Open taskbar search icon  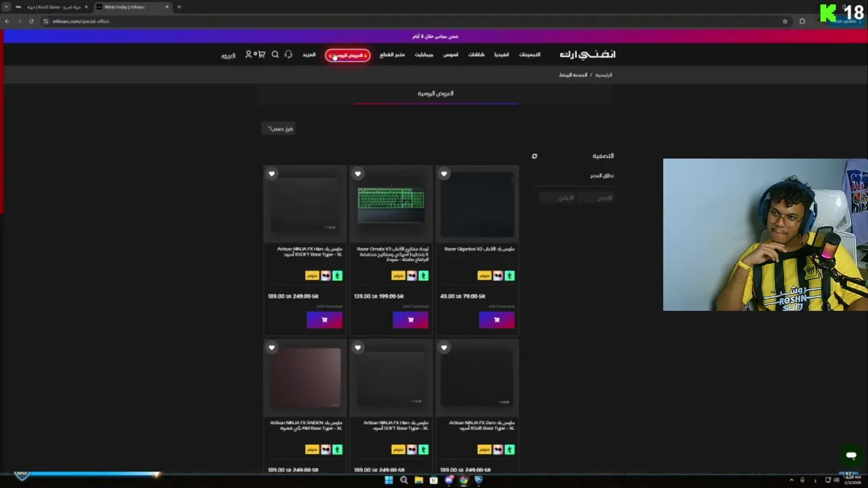coord(403,480)
